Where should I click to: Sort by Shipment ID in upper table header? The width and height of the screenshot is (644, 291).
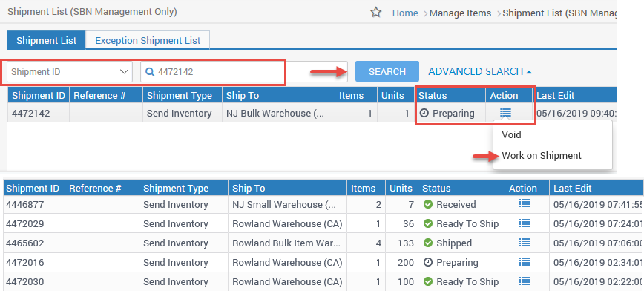(38, 95)
